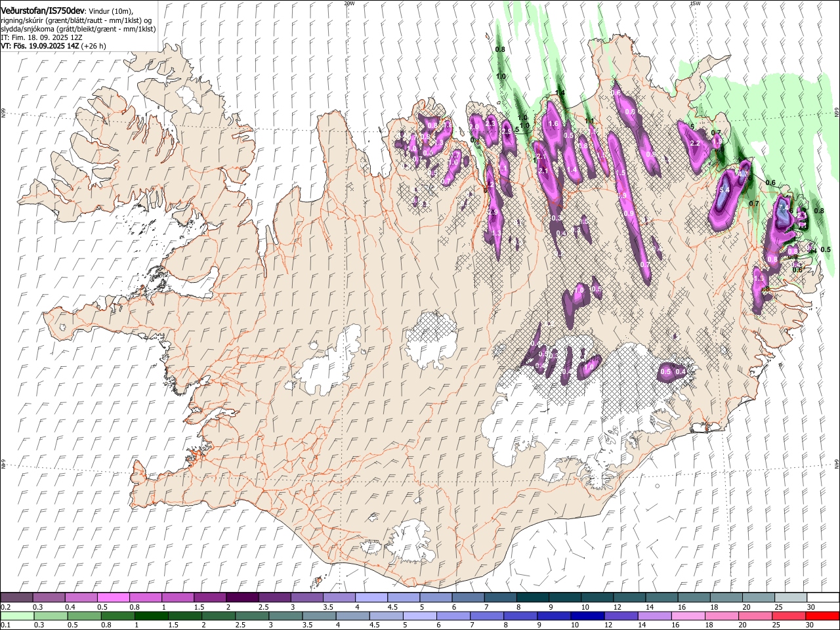Select the red-pink rain swatch labelled 25
The height and width of the screenshot is (630, 840).
(x=789, y=616)
